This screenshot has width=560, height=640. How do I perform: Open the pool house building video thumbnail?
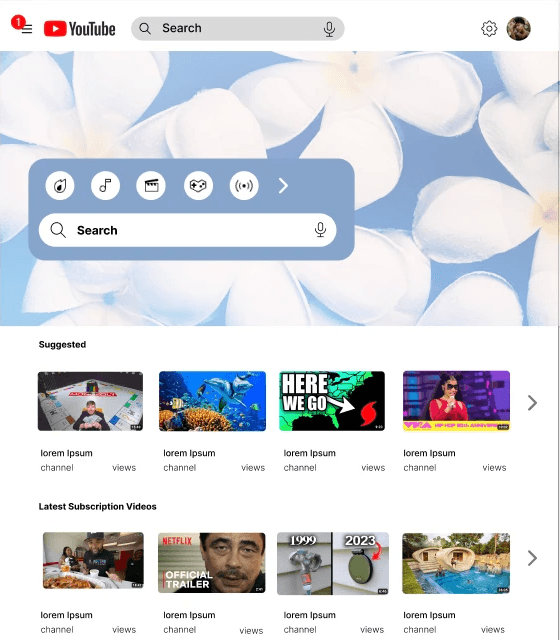point(456,563)
